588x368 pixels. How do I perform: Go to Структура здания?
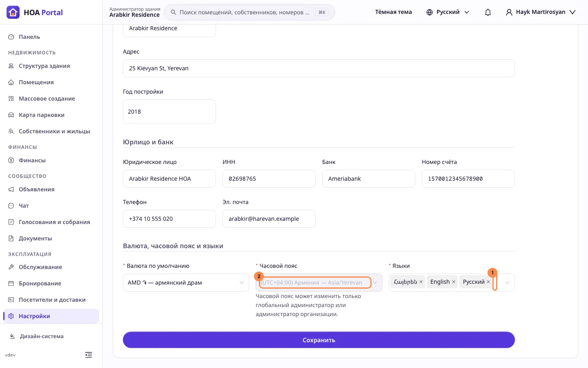point(51,66)
